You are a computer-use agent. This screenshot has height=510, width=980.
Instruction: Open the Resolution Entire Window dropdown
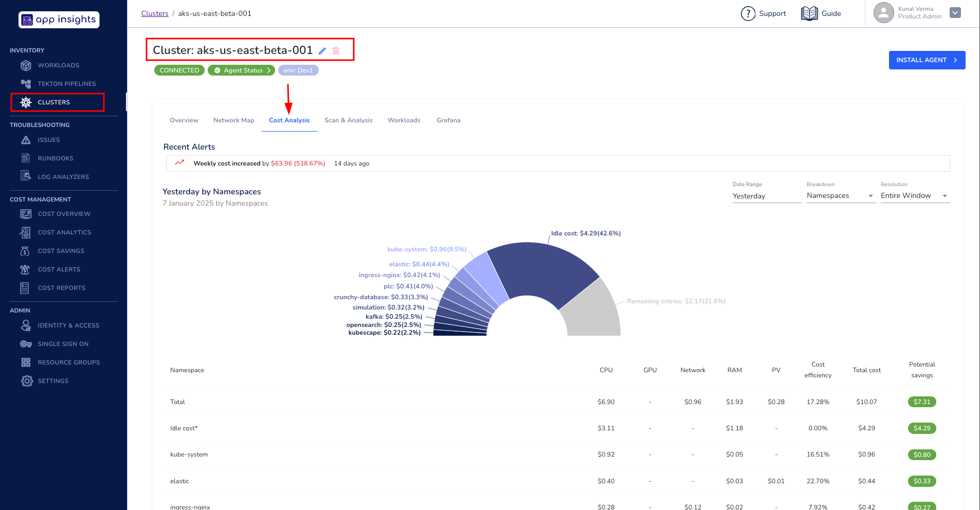pos(915,196)
